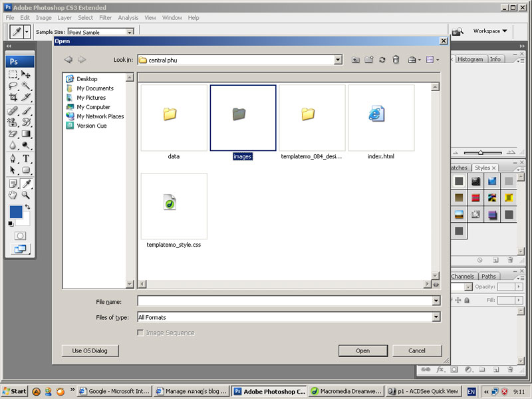Select the Eraser tool
The image size is (532, 399).
coord(13,134)
